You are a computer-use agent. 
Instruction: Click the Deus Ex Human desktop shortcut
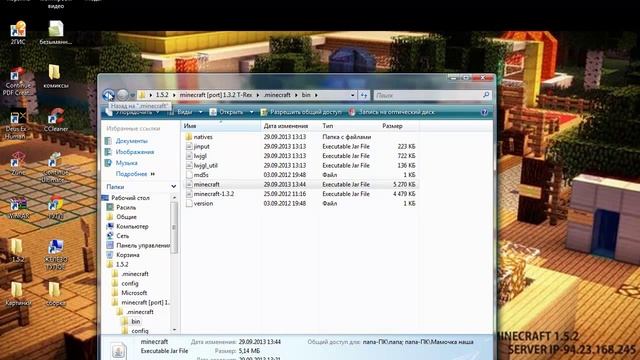point(16,125)
